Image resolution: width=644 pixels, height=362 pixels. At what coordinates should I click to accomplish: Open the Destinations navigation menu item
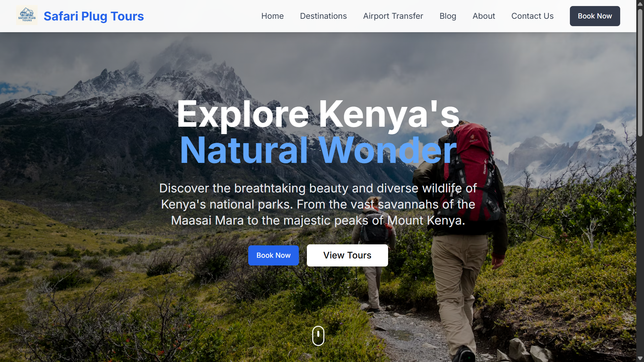(323, 16)
